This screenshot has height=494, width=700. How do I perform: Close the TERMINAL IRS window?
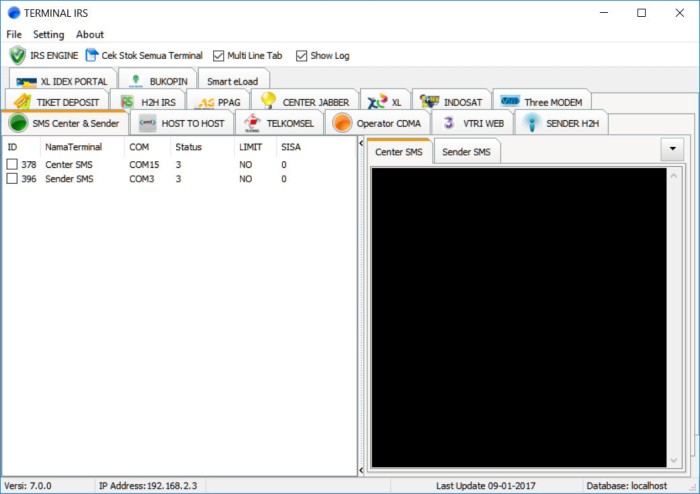(679, 13)
